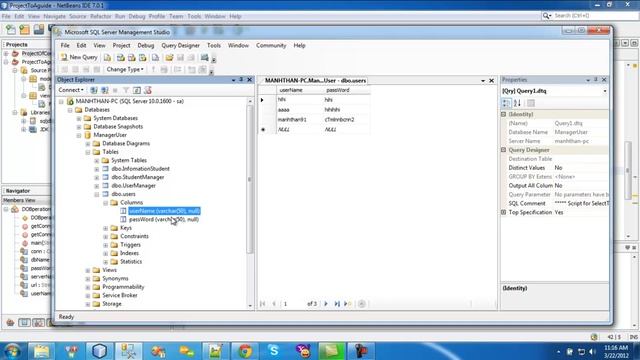
Task: Click the New Query toolbar button
Action: point(79,58)
